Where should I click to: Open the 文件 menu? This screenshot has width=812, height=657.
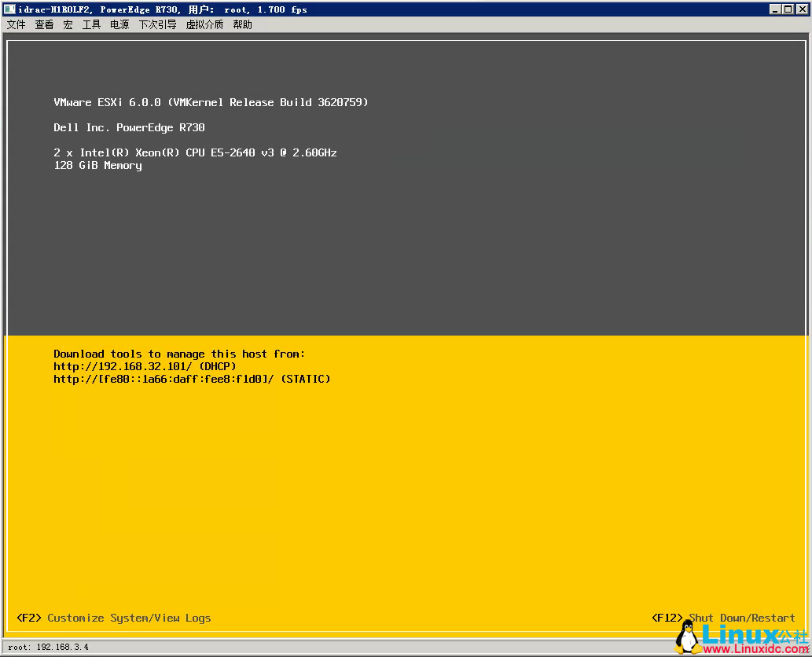coord(16,24)
